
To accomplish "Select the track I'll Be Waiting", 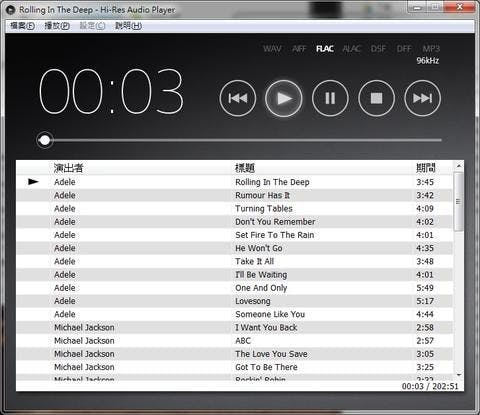I will pyautogui.click(x=235, y=275).
